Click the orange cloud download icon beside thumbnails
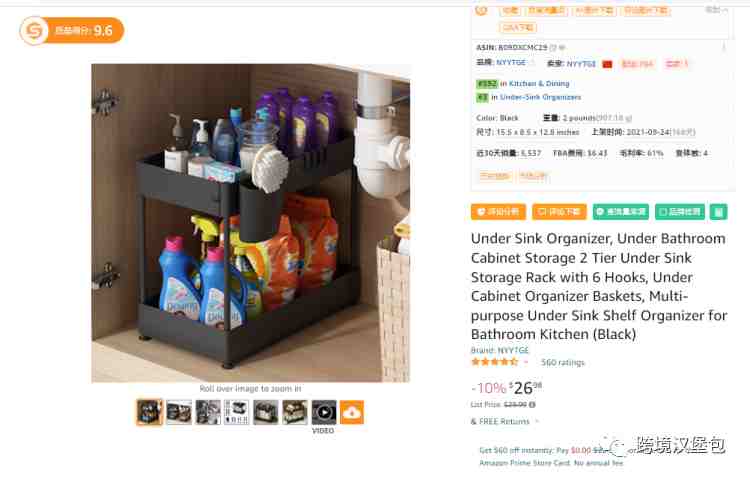 pos(352,412)
